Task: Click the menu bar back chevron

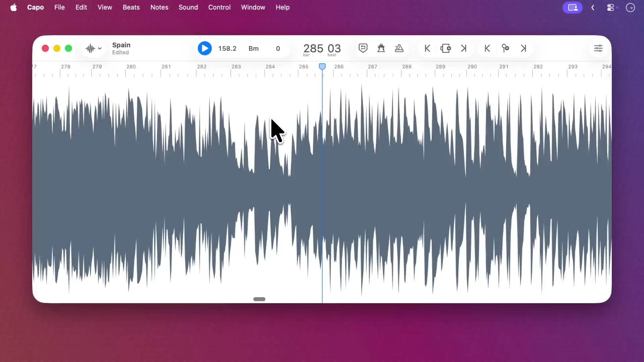Action: tap(593, 7)
